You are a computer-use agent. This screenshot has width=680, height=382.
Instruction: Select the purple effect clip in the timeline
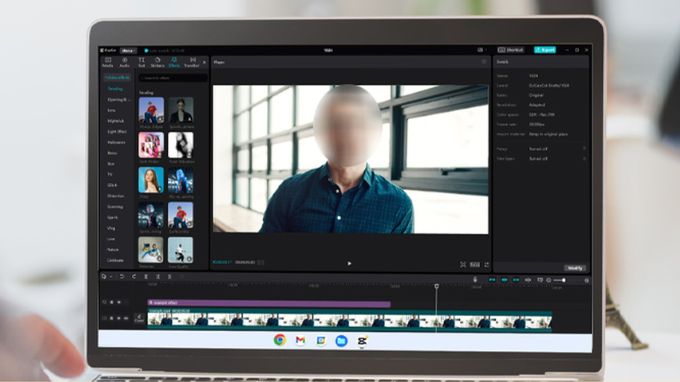(269, 303)
